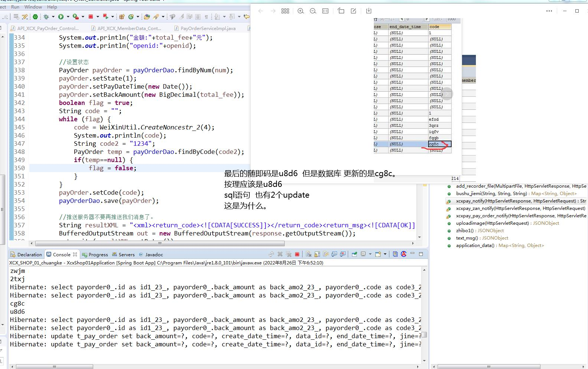The image size is (588, 369).
Task: Click the editor horizontal scrollbar
Action: click(x=160, y=244)
